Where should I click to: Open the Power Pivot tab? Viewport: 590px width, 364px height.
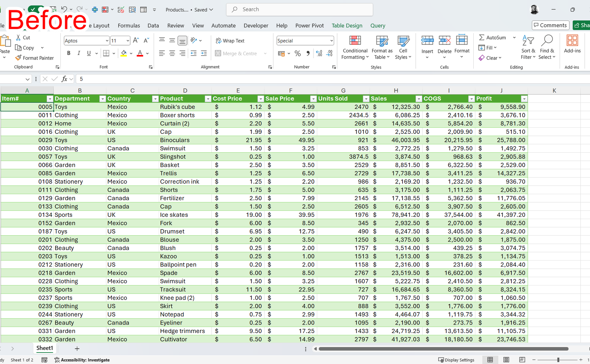[309, 26]
